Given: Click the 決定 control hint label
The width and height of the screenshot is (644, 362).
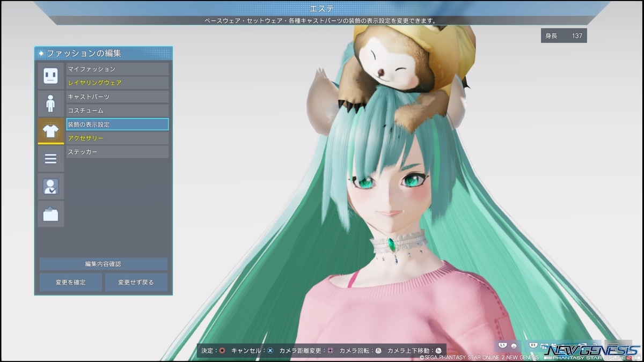Looking at the screenshot, I should click(x=208, y=351).
